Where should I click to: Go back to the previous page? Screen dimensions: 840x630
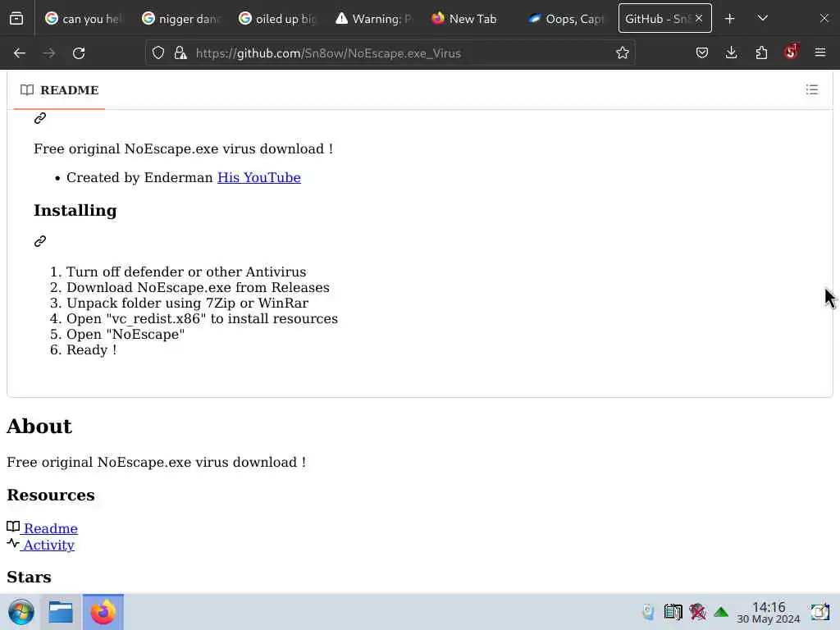(20, 53)
